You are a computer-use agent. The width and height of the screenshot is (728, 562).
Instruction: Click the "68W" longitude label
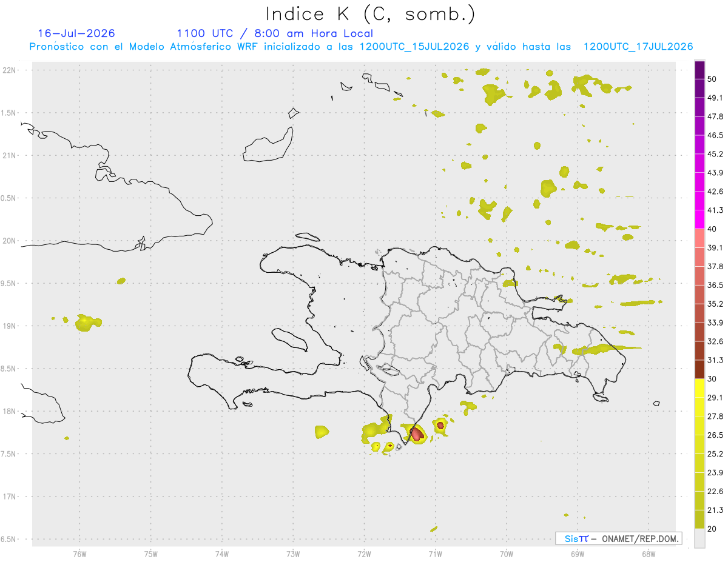tap(648, 554)
